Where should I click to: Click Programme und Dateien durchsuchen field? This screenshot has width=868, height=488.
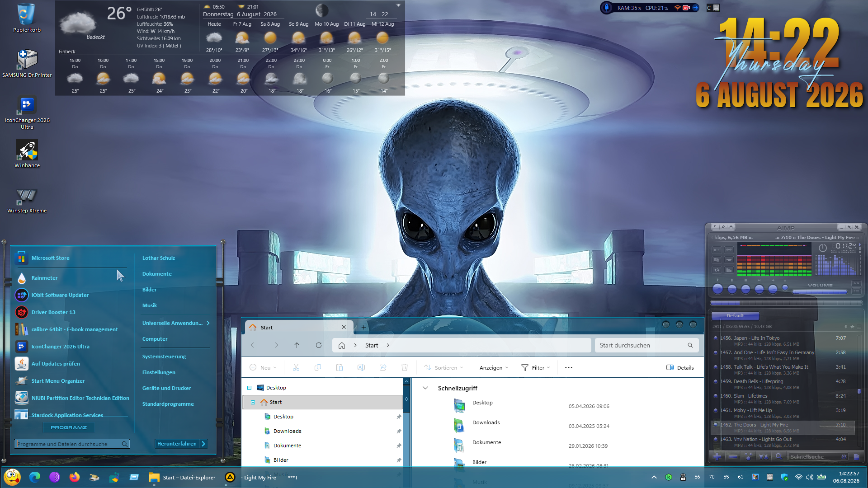72,444
